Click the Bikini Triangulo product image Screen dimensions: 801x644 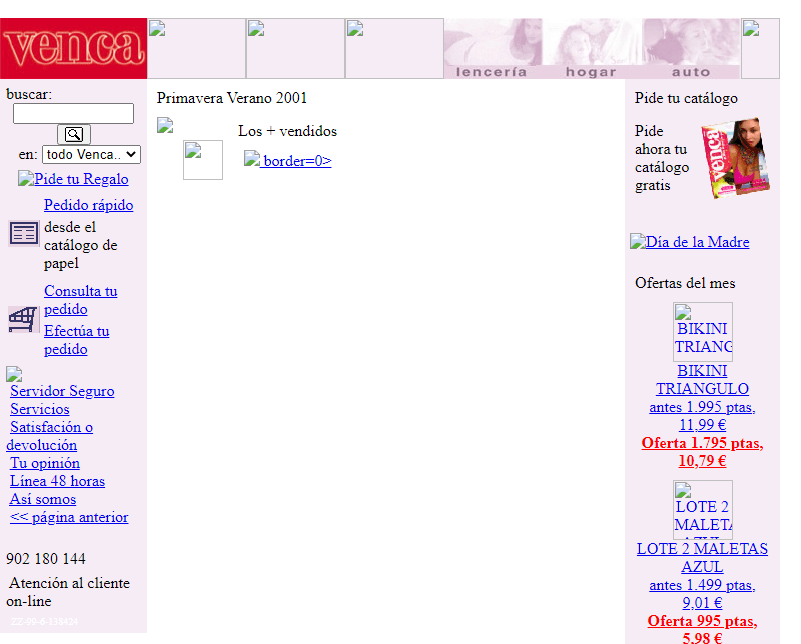click(702, 332)
